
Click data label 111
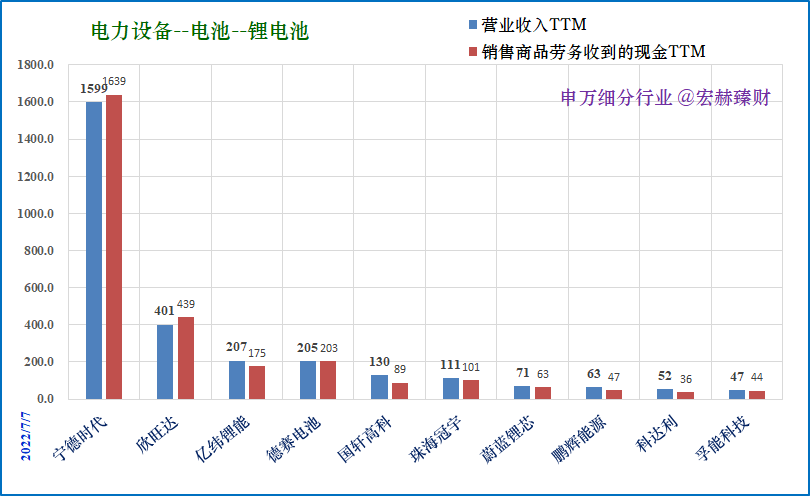(x=450, y=365)
